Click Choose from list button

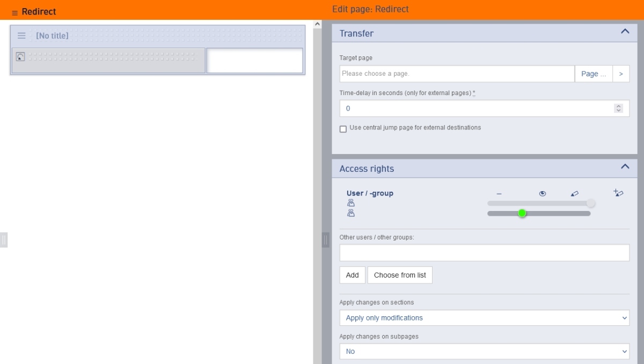coord(400,275)
